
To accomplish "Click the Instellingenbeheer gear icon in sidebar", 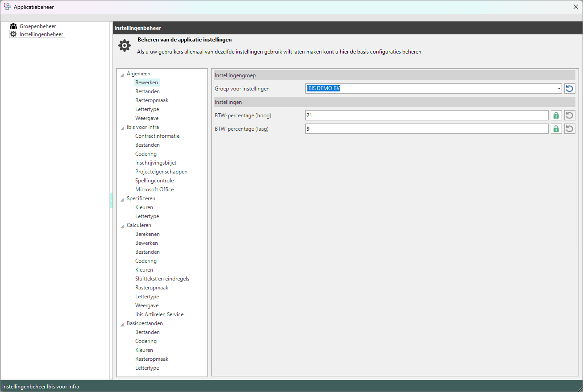I will (x=13, y=34).
